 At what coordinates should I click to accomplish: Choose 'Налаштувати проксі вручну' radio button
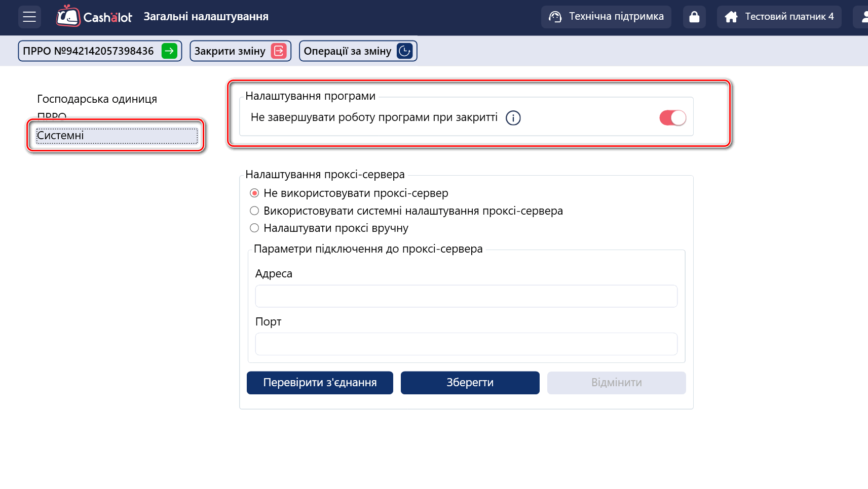point(254,228)
